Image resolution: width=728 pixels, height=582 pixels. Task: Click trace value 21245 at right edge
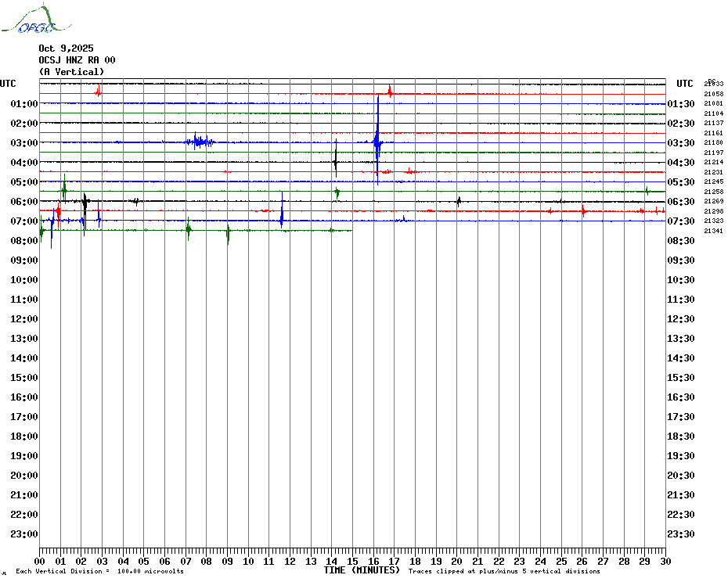tap(714, 181)
